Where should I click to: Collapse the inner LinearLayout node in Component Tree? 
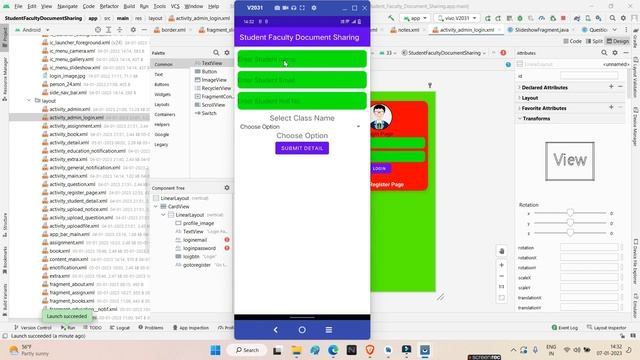[x=163, y=215]
